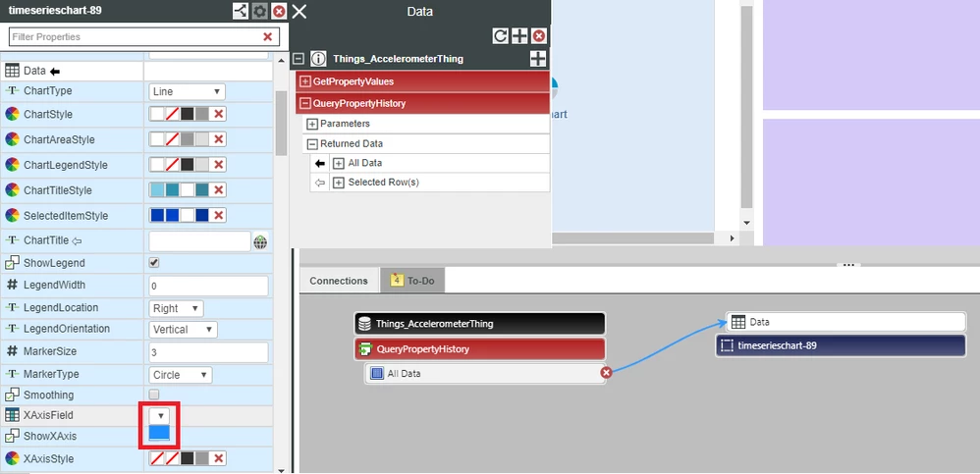The width and height of the screenshot is (980, 474).
Task: Click the black binding arrow beside All Data
Action: (x=320, y=163)
